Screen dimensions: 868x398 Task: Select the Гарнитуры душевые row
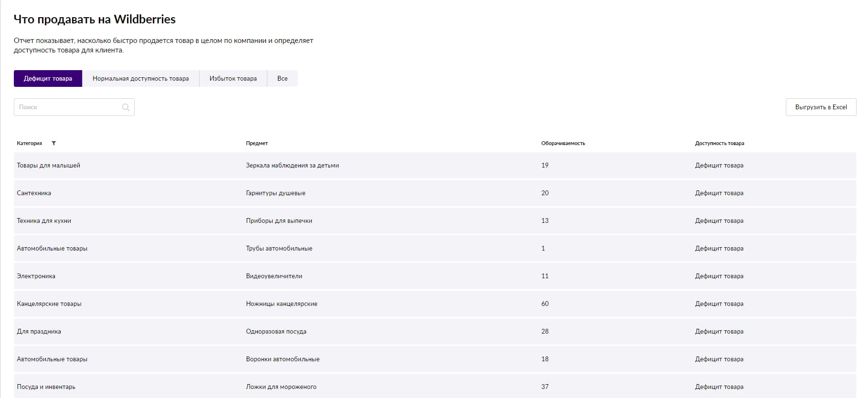pyautogui.click(x=435, y=193)
